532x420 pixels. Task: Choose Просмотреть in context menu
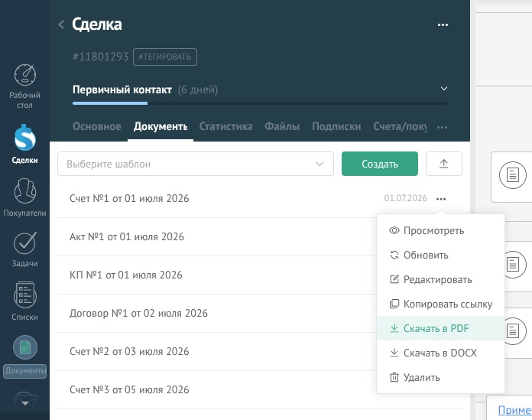(440, 230)
